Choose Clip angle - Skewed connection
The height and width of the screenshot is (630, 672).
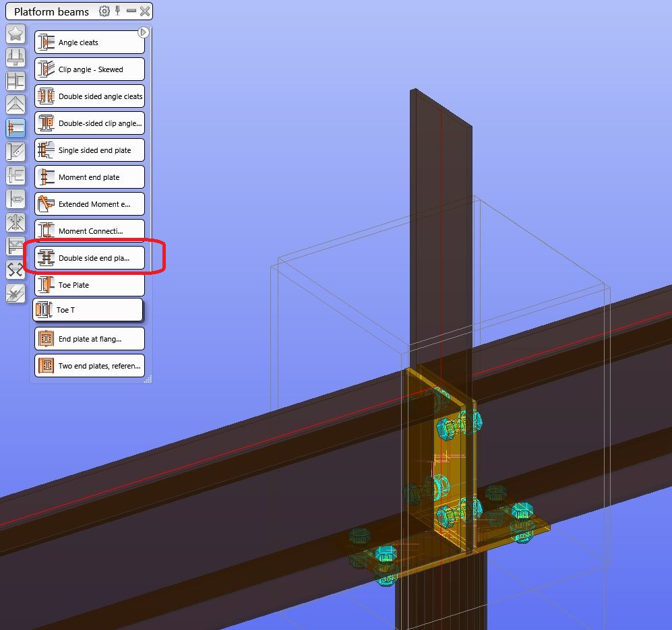(90, 69)
